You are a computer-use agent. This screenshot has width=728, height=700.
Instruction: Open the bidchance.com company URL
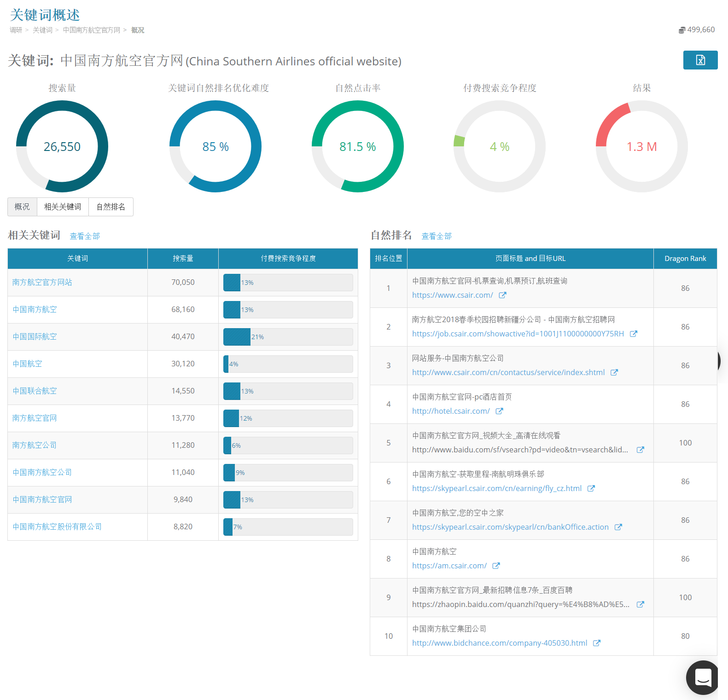pos(500,643)
